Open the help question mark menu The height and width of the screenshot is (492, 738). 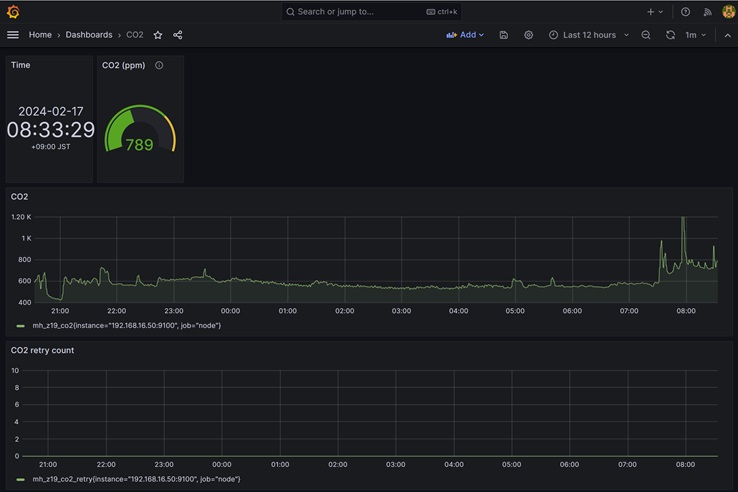point(685,12)
